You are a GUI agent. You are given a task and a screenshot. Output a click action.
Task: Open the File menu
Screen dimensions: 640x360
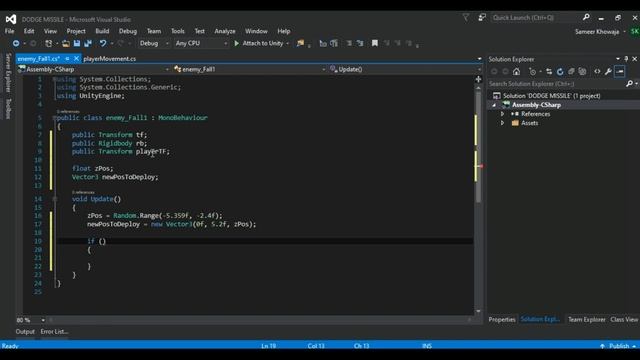click(x=9, y=31)
